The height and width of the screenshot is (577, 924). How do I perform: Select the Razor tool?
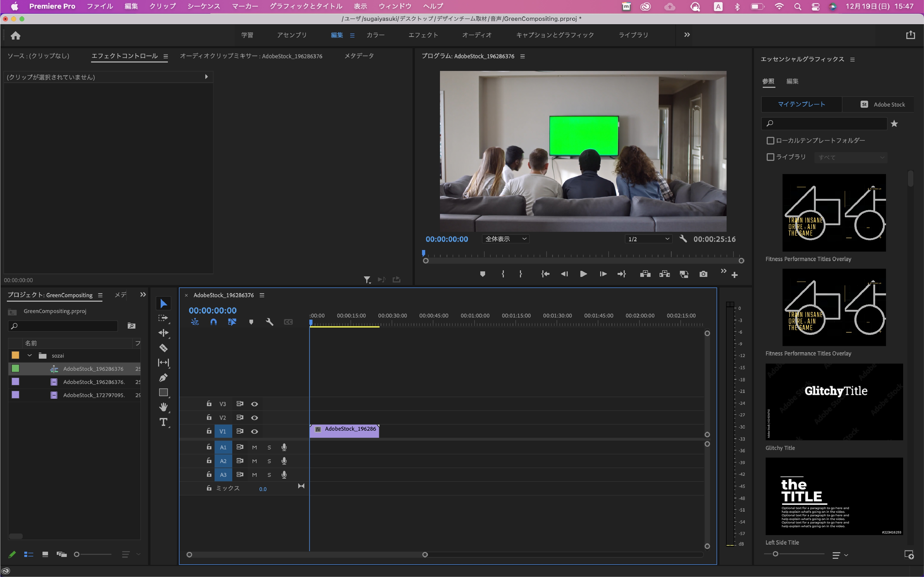click(x=163, y=348)
